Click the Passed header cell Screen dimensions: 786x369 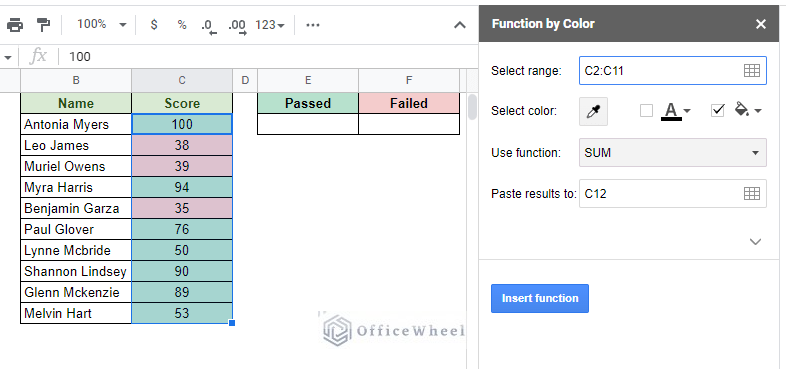pyautogui.click(x=308, y=103)
